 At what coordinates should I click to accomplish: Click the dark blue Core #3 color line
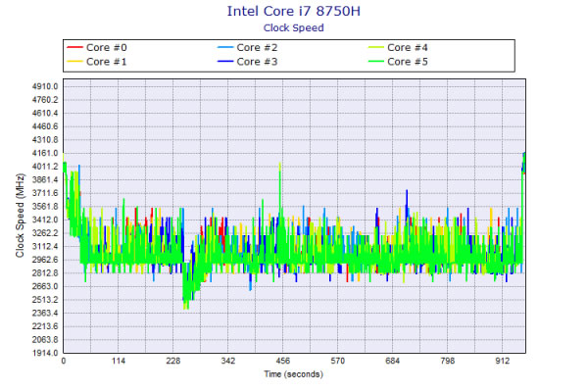(x=225, y=61)
